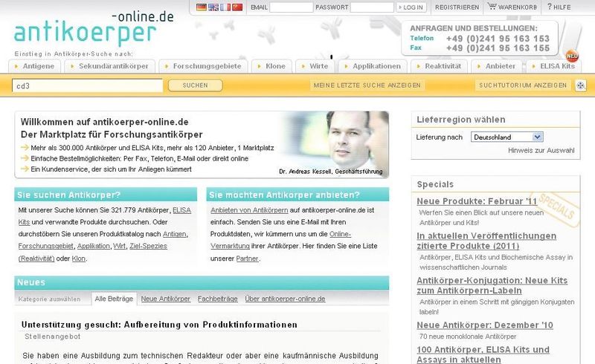Click the Suchen button
The width and height of the screenshot is (595, 364).
point(195,85)
